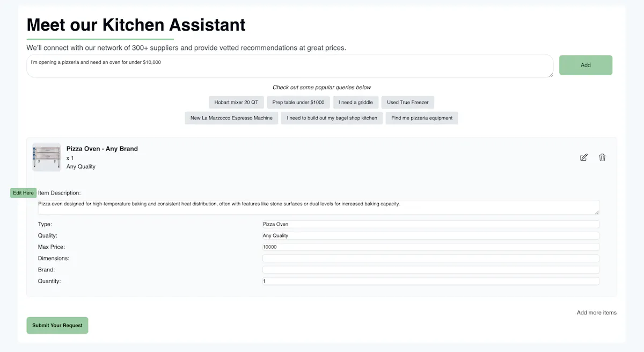Click the 'Pizza Oven - Any Brand' title
This screenshot has width=644, height=352.
102,149
